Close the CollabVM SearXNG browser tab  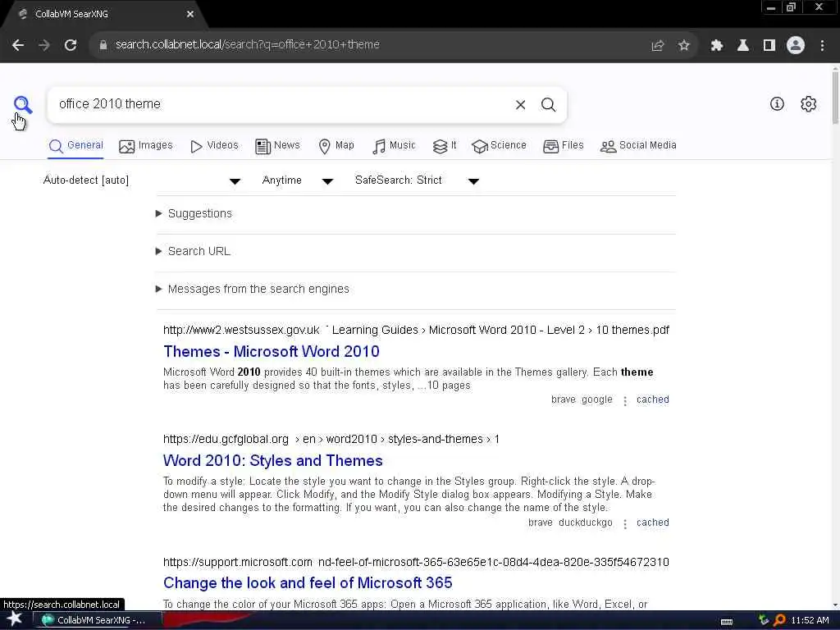pos(190,15)
